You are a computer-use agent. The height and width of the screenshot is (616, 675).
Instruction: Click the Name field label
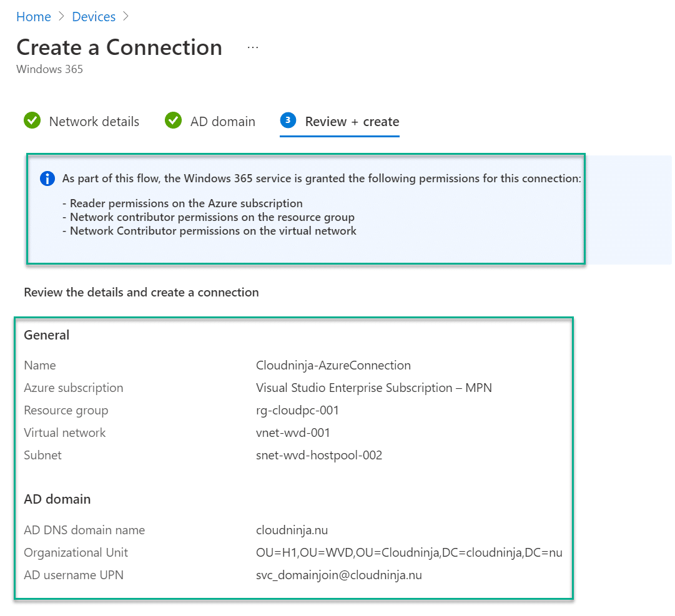pyautogui.click(x=40, y=365)
